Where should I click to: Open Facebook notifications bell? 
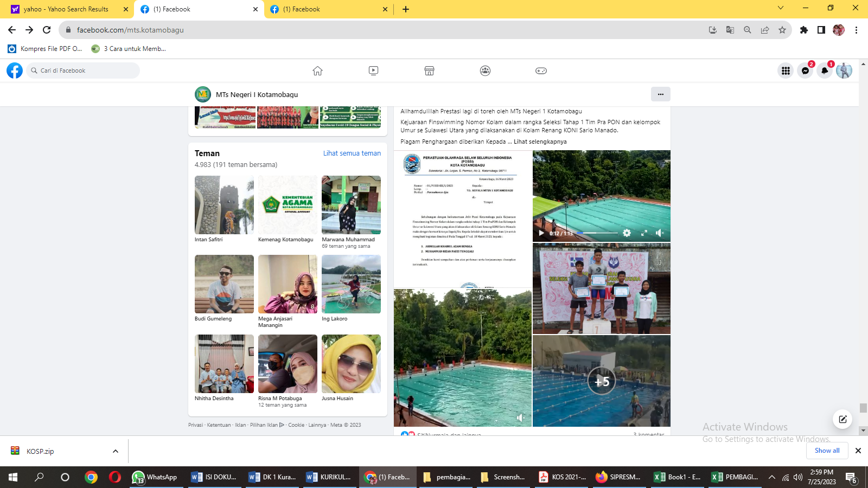(x=825, y=70)
